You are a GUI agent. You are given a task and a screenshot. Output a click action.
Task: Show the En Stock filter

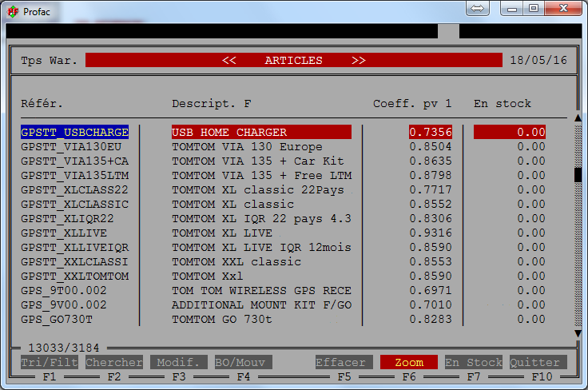[474, 362]
